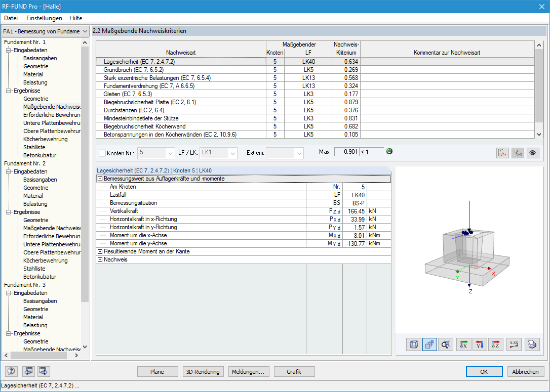Collapse Eingabedaten under Fundament Nr. 3
This screenshot has height=392, width=550.
(9, 293)
